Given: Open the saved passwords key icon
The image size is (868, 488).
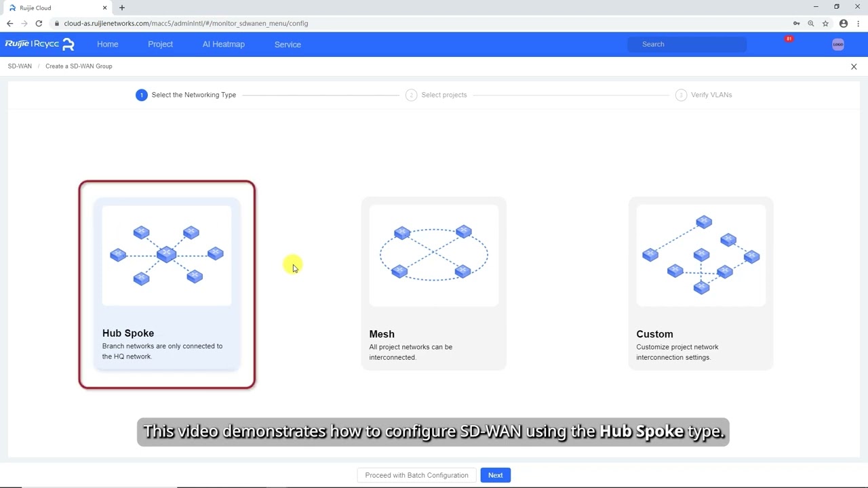Looking at the screenshot, I should pos(796,23).
